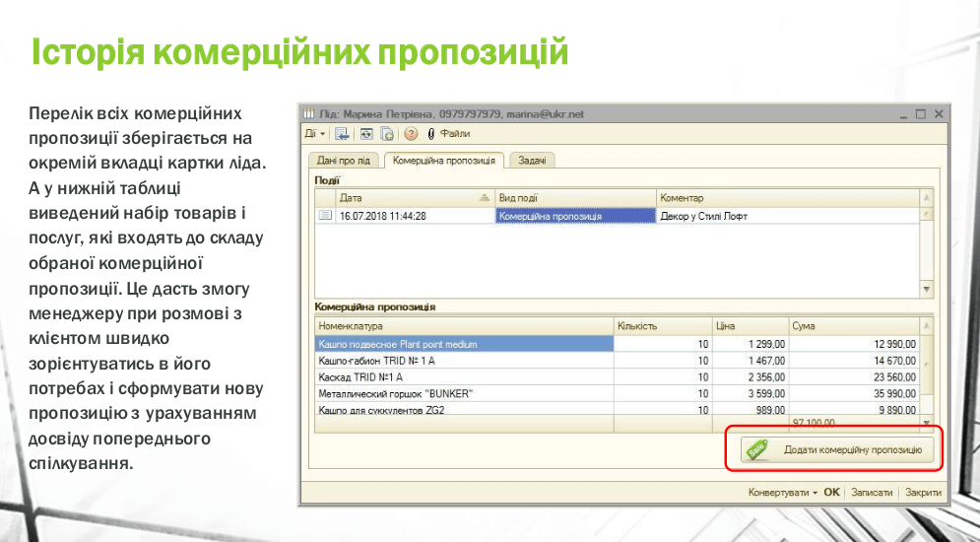The image size is (980, 542).
Task: Click the second toolbar icon before help
Action: 366,134
